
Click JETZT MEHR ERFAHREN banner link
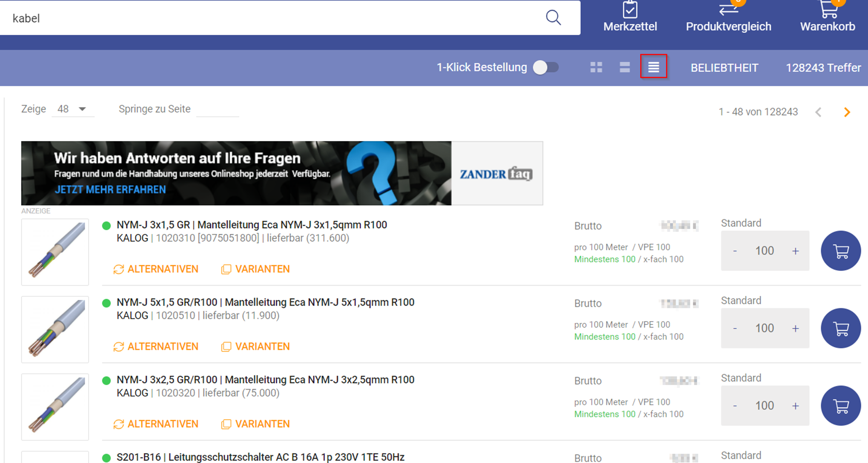[110, 189]
